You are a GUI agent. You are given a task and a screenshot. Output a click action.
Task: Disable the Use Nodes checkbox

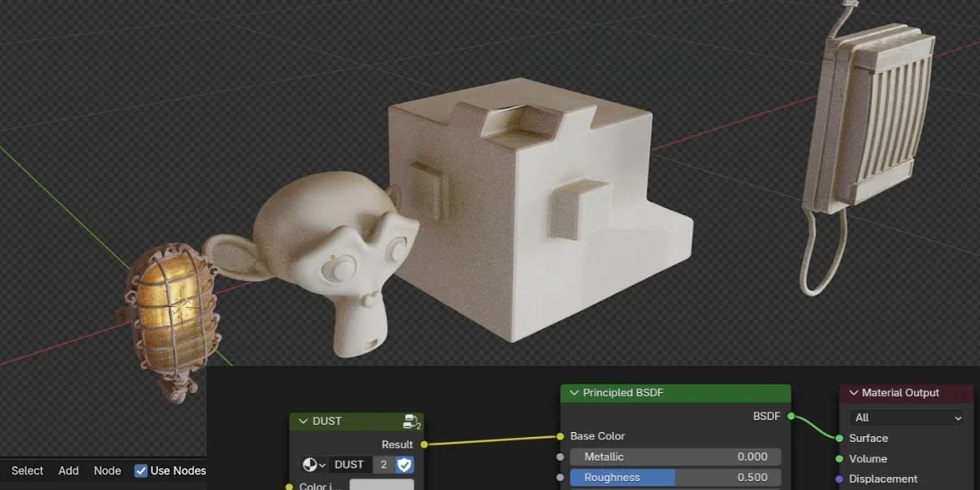click(x=142, y=470)
